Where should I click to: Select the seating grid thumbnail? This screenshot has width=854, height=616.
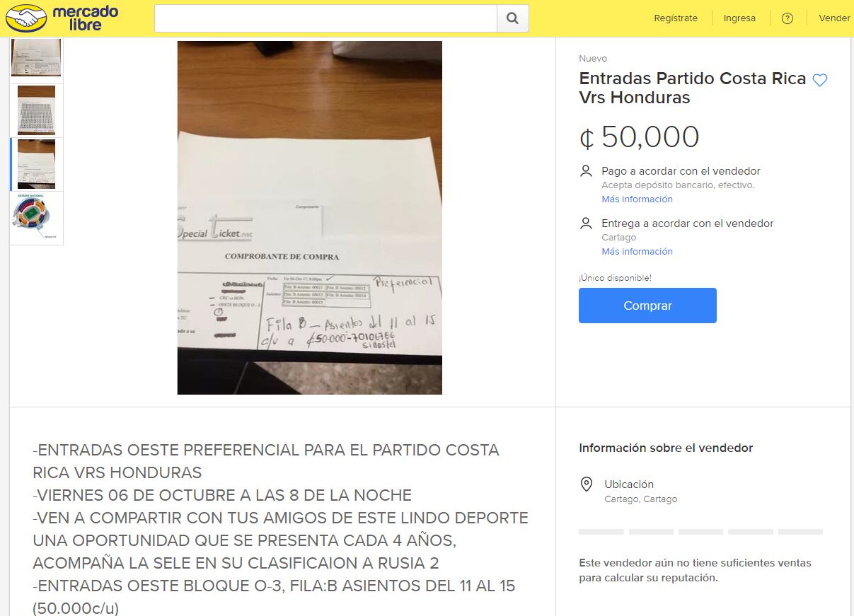pyautogui.click(x=36, y=110)
